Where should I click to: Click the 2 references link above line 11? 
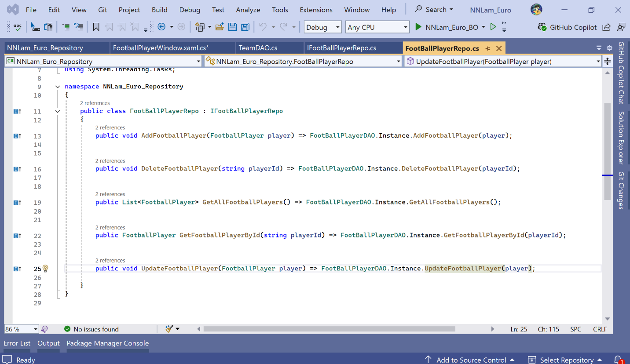(95, 103)
